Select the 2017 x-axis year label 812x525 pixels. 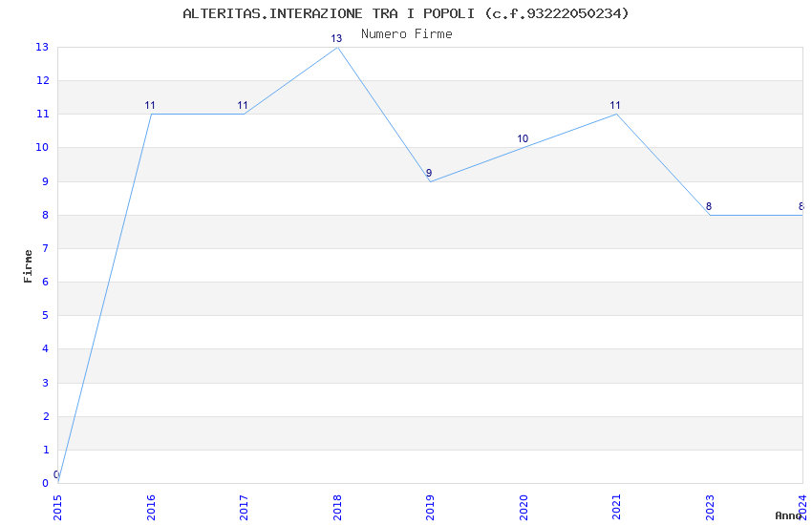(x=244, y=508)
